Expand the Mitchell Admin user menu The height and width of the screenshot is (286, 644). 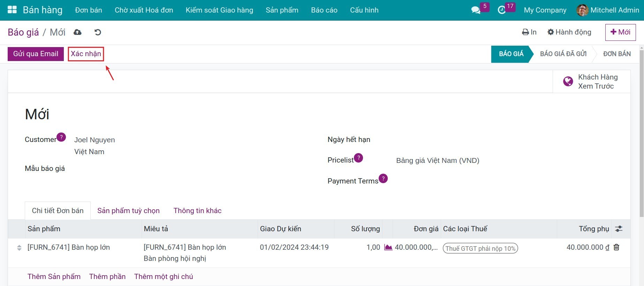[608, 10]
